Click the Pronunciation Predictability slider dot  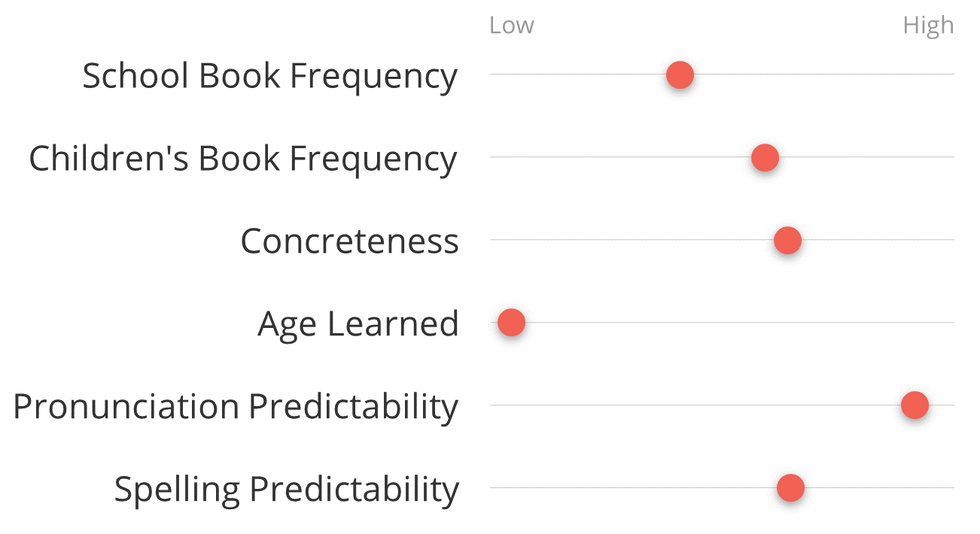point(915,405)
